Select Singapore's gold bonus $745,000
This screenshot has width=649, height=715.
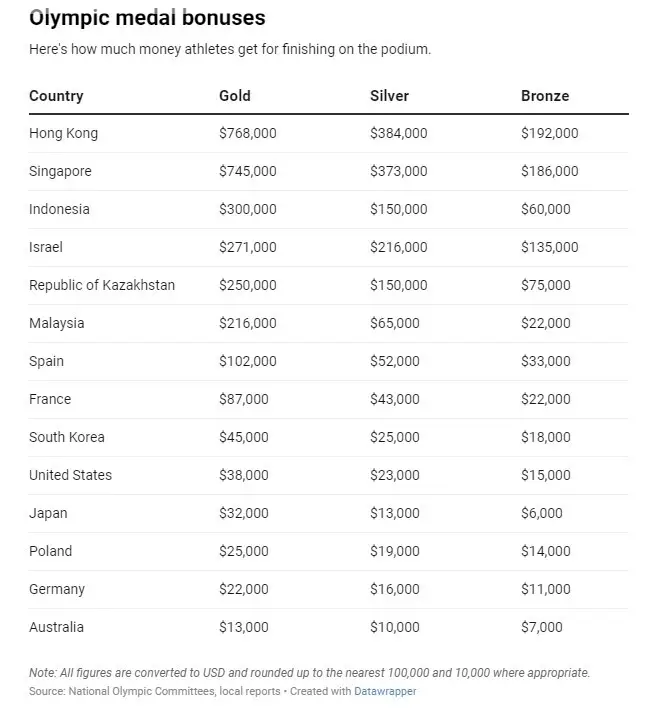pos(248,171)
